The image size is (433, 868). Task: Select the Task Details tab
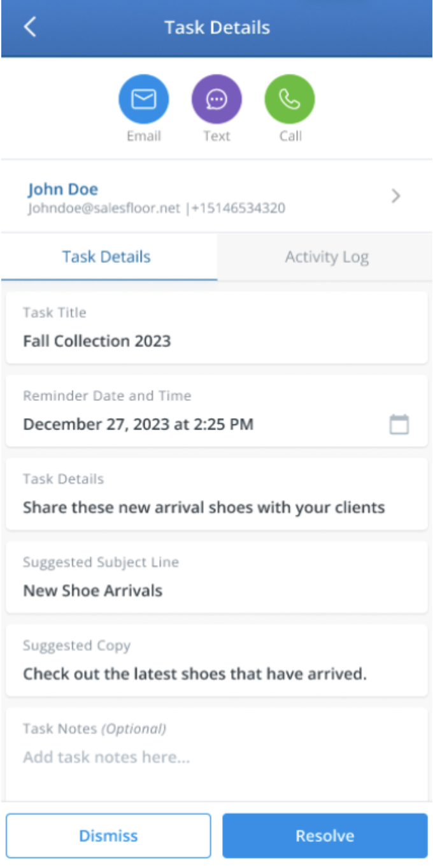click(107, 257)
